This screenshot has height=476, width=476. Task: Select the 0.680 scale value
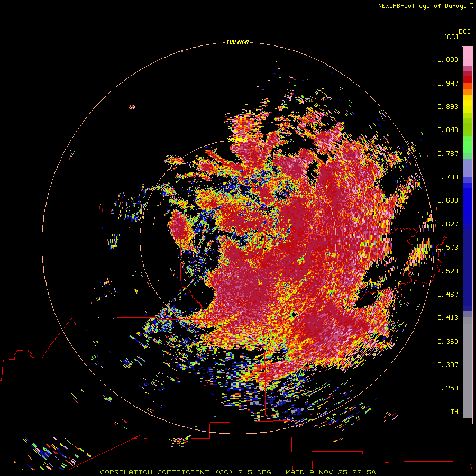(448, 200)
